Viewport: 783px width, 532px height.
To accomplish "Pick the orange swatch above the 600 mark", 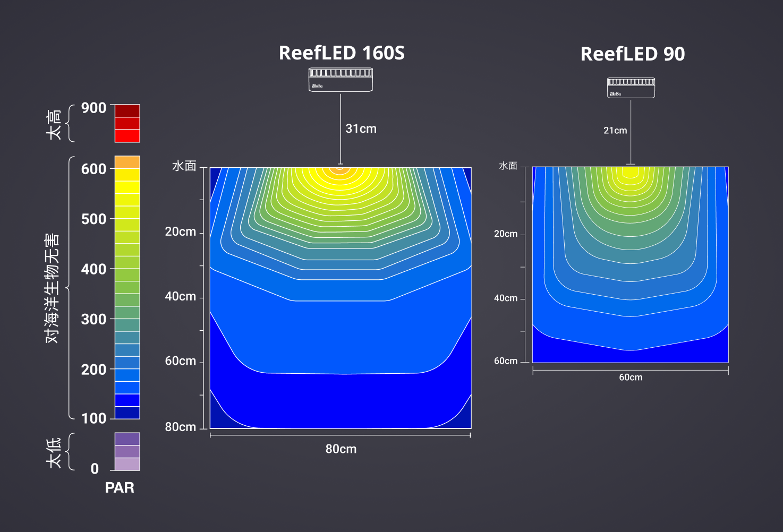I will tap(127, 162).
